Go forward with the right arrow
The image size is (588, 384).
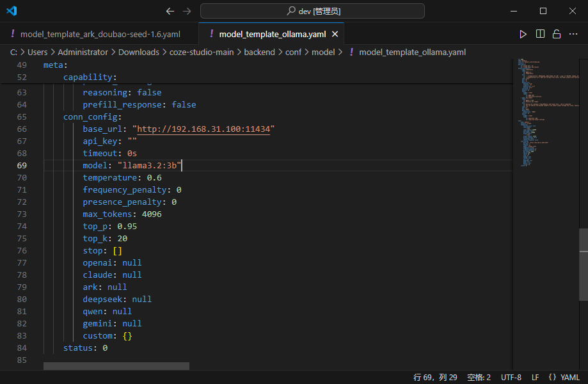pyautogui.click(x=187, y=11)
